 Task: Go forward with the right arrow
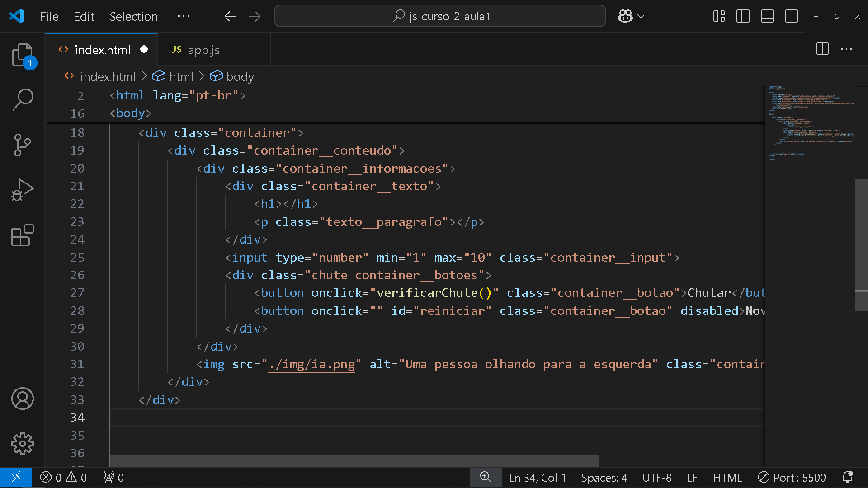255,17
